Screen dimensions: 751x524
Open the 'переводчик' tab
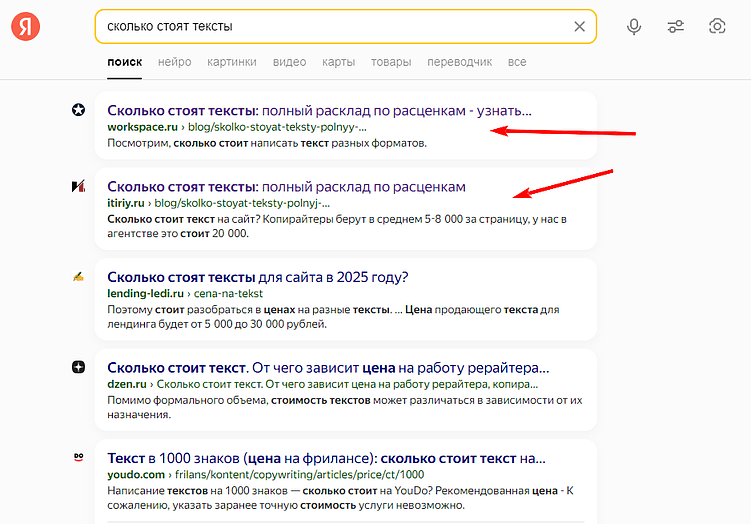459,62
